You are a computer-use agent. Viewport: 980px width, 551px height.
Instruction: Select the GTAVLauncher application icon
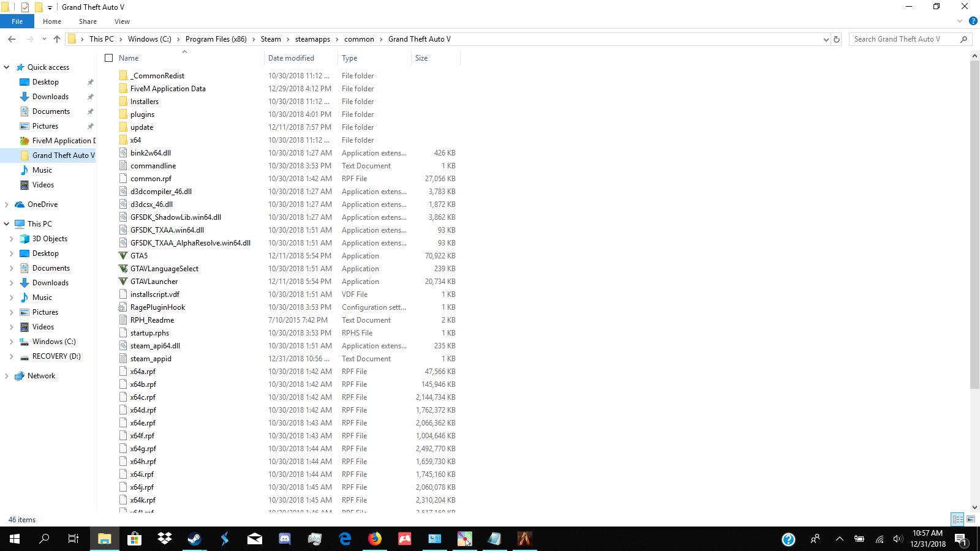point(123,282)
